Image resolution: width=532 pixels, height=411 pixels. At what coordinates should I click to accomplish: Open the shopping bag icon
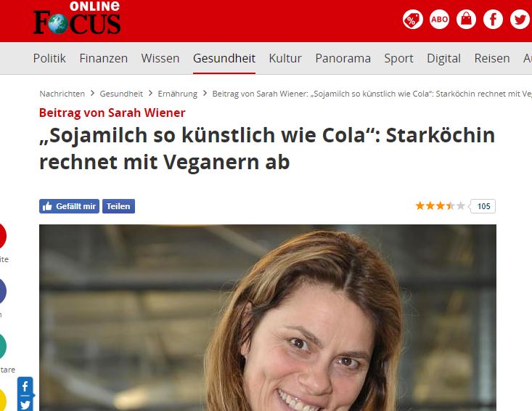coord(466,20)
